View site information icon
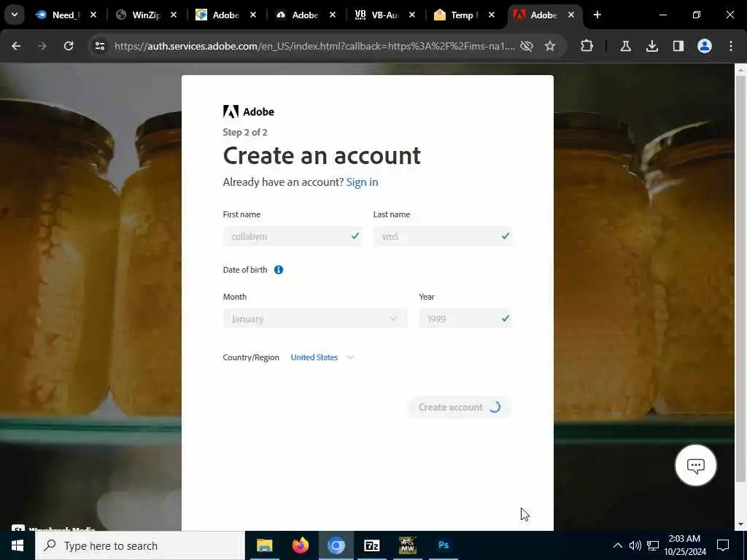The image size is (747, 560). tap(99, 46)
